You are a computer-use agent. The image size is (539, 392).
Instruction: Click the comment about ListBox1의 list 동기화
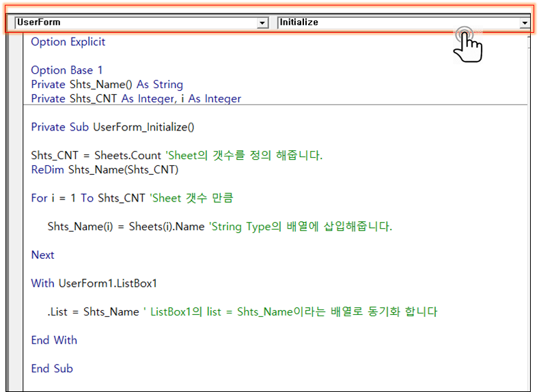[x=290, y=311]
